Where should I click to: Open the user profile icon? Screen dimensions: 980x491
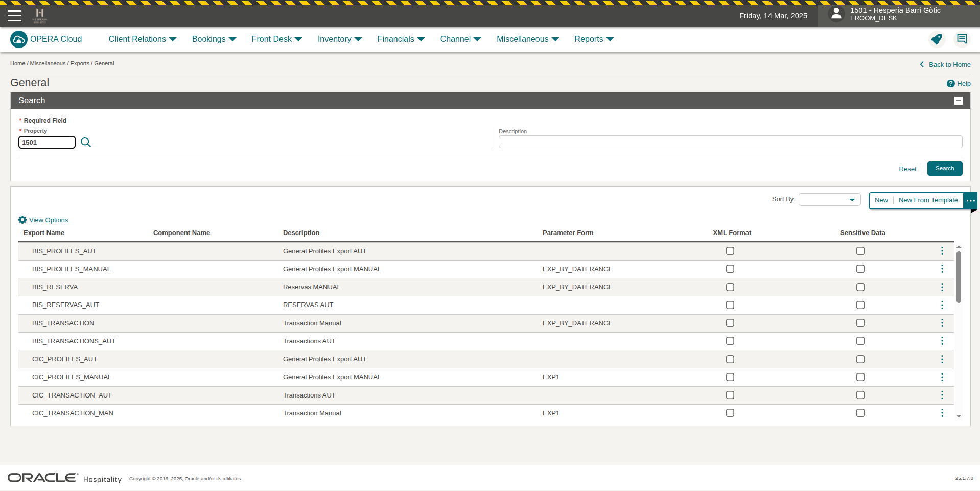click(x=836, y=14)
